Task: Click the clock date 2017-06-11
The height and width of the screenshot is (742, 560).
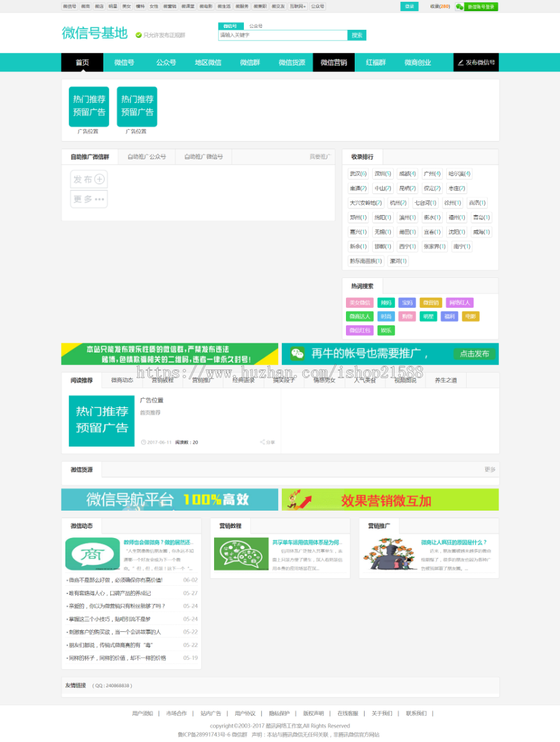Action: click(x=157, y=442)
